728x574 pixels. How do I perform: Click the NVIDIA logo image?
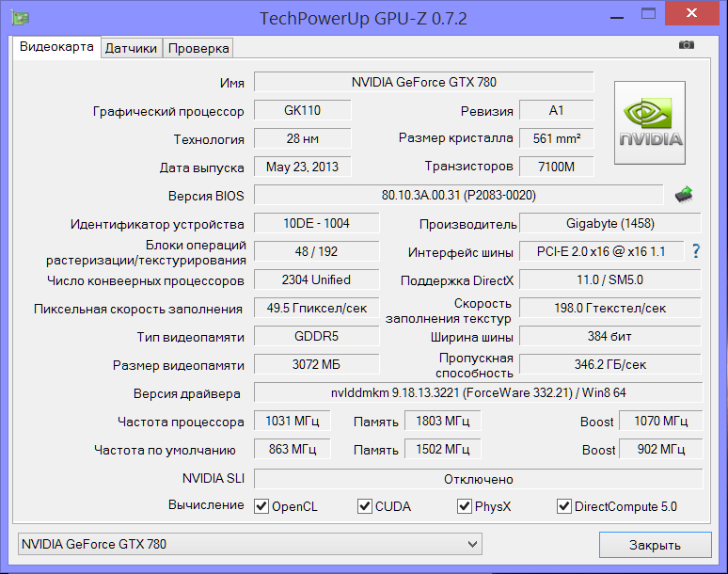(x=650, y=122)
